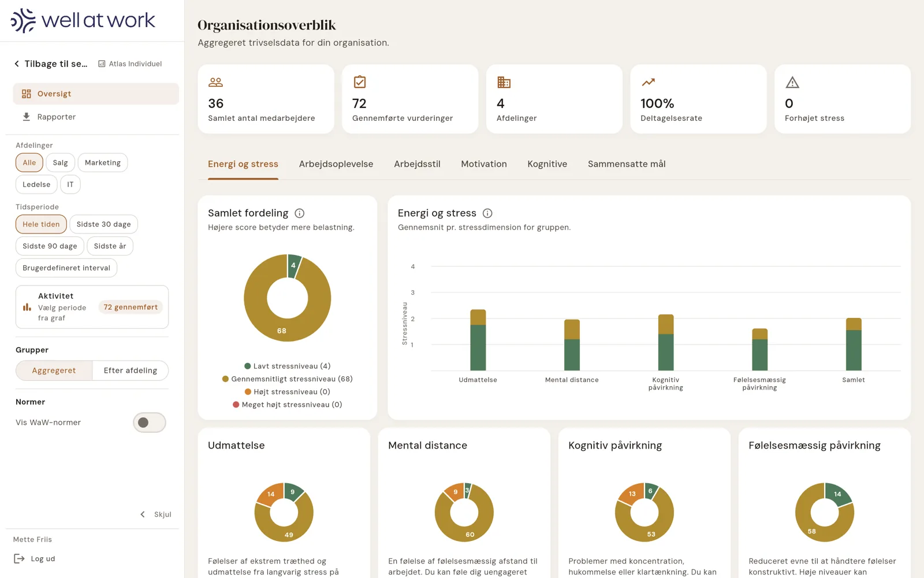The image size is (924, 578).
Task: Switch to the Sammensatte mål tab
Action: (x=627, y=164)
